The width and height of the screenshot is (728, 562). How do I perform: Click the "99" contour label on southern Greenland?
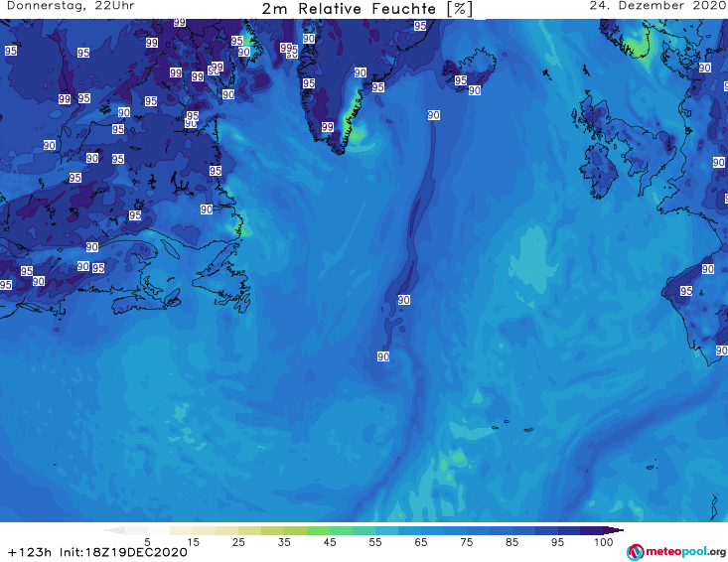(328, 127)
